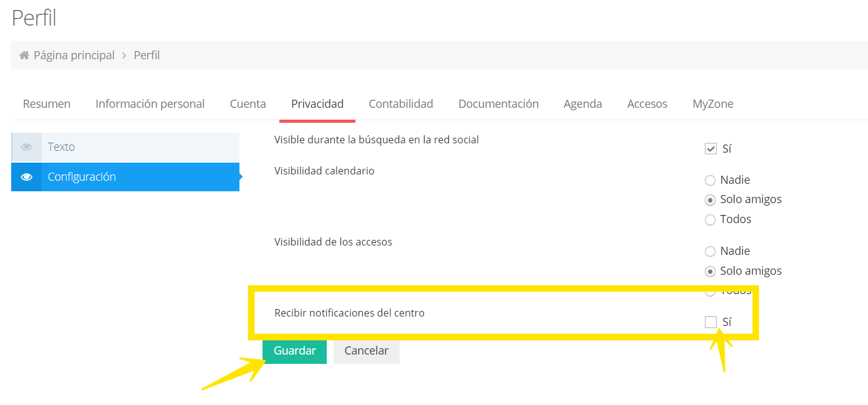Switch to the Agenda tab
The image size is (868, 405).
pos(583,104)
